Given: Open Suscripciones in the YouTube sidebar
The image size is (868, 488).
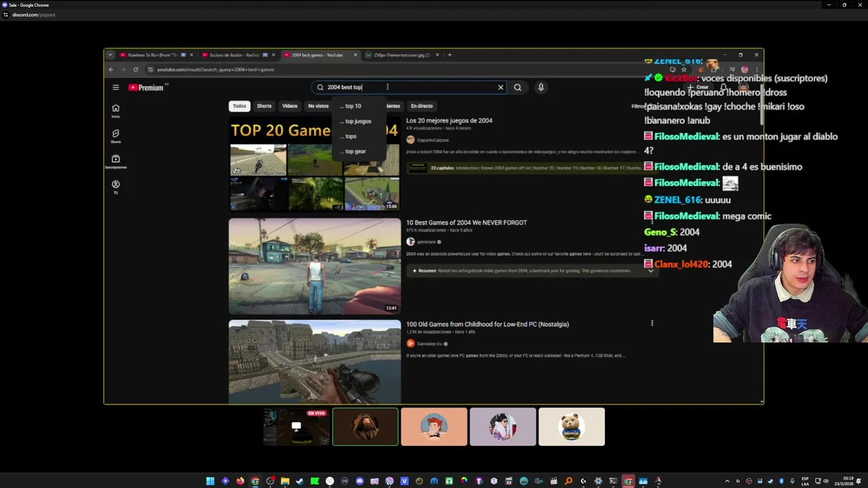Looking at the screenshot, I should tap(115, 161).
